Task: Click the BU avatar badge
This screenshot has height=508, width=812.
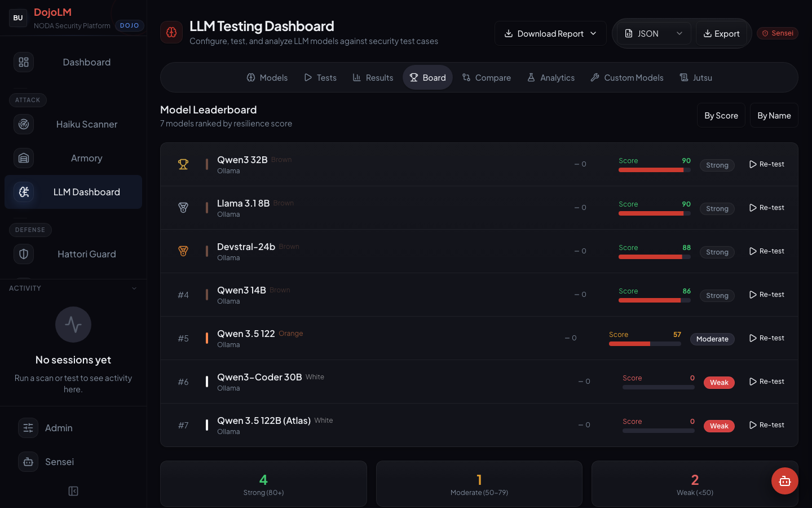Action: point(18,18)
